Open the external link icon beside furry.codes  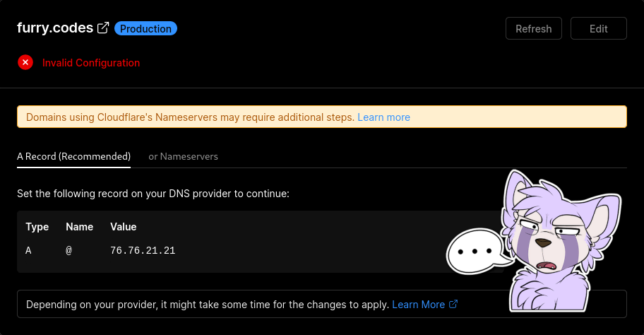pyautogui.click(x=103, y=28)
